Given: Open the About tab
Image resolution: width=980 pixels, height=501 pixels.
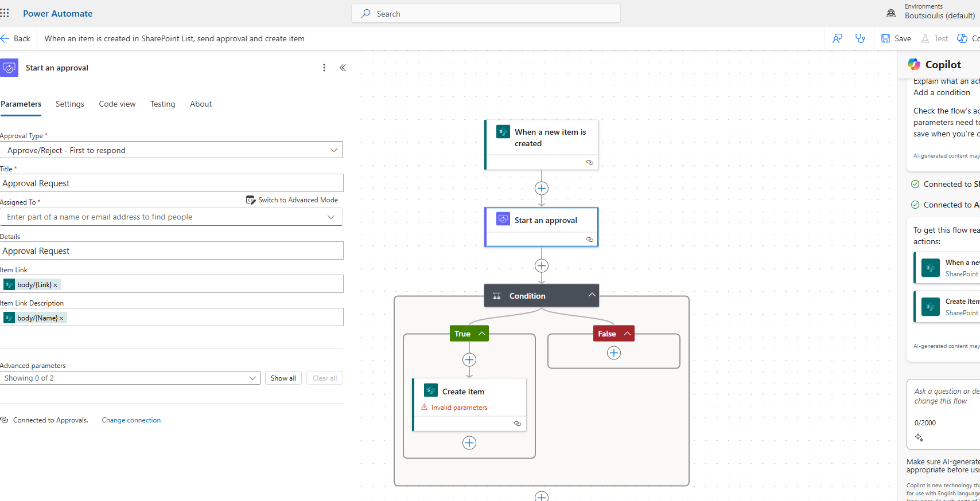Looking at the screenshot, I should [x=201, y=104].
